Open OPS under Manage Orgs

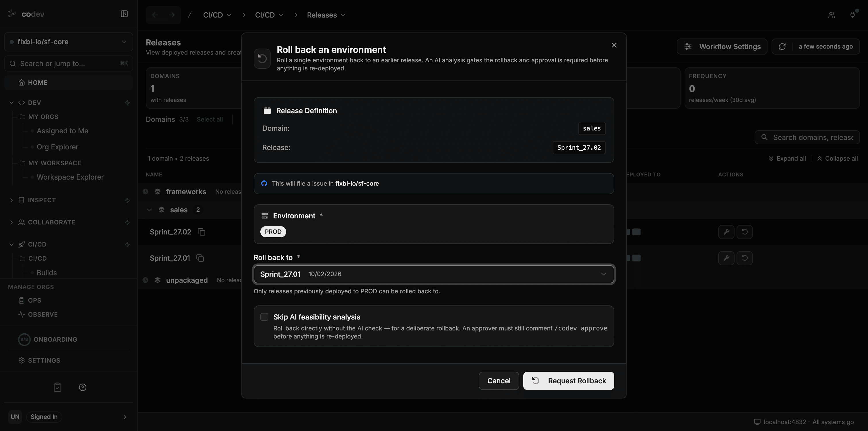pos(34,301)
